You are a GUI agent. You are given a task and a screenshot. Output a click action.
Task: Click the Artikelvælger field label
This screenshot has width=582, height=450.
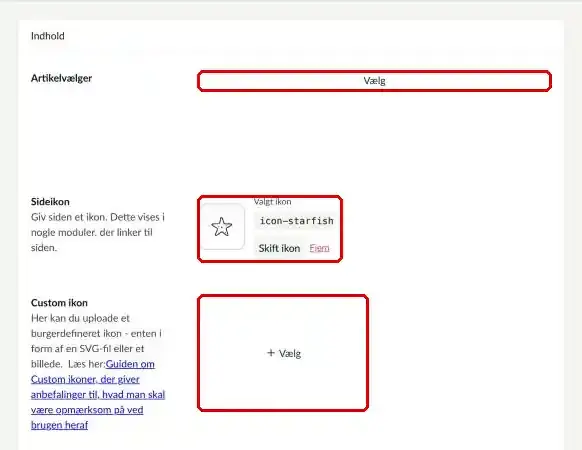point(61,78)
